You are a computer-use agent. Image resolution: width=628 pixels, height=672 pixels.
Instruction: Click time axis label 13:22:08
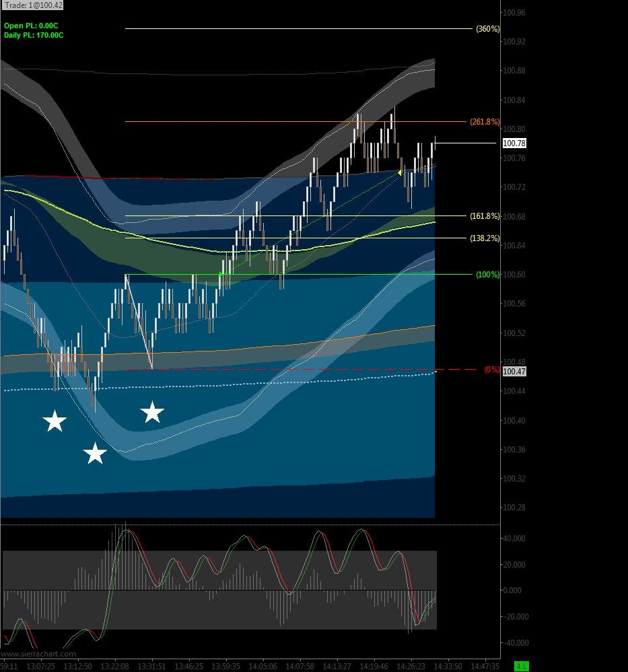115,667
